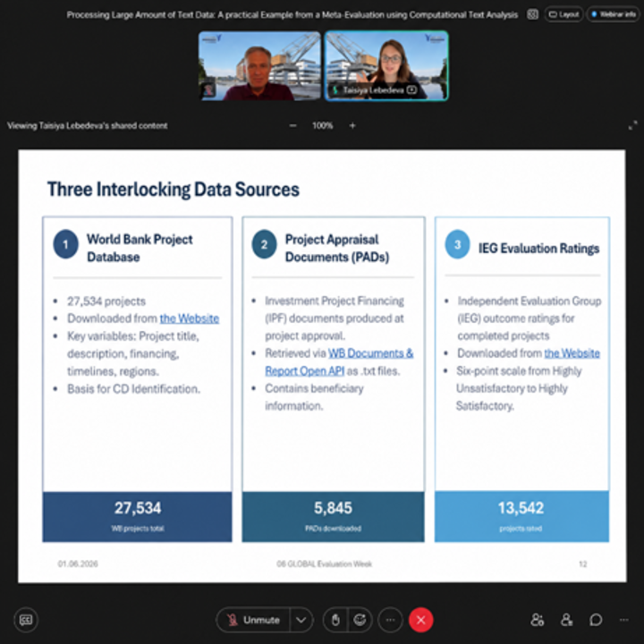Click 'World Bank Project Database' heading
644x644 pixels.
[x=140, y=248]
